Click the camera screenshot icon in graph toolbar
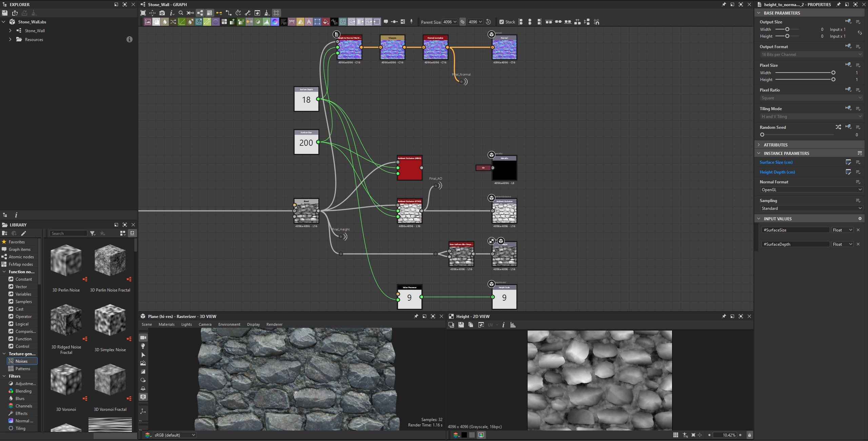Screen dimensions: 868x441 [162, 13]
